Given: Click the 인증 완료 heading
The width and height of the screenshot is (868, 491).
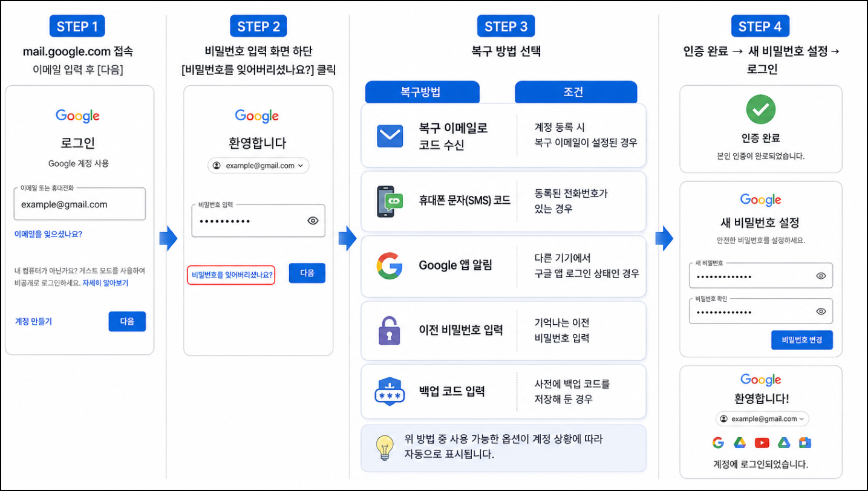Looking at the screenshot, I should coord(760,138).
